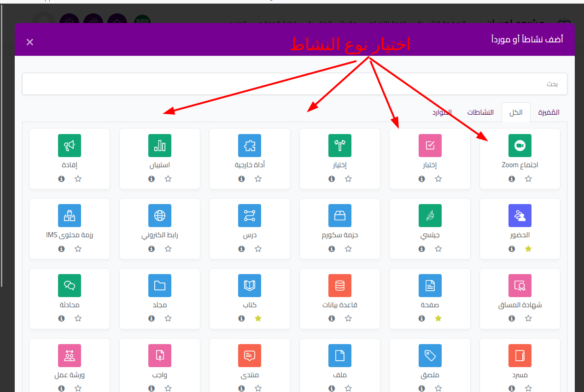Choose the مجلد folder resource icon
584x392 pixels.
(x=159, y=286)
